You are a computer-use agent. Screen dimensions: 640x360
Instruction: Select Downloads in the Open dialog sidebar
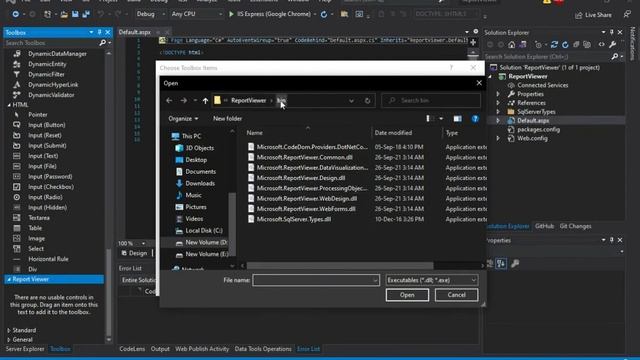200,184
